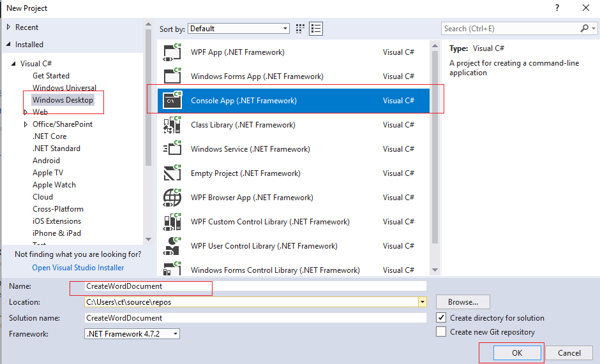Click the search magnifier icon
The image size is (600, 364).
(584, 28)
